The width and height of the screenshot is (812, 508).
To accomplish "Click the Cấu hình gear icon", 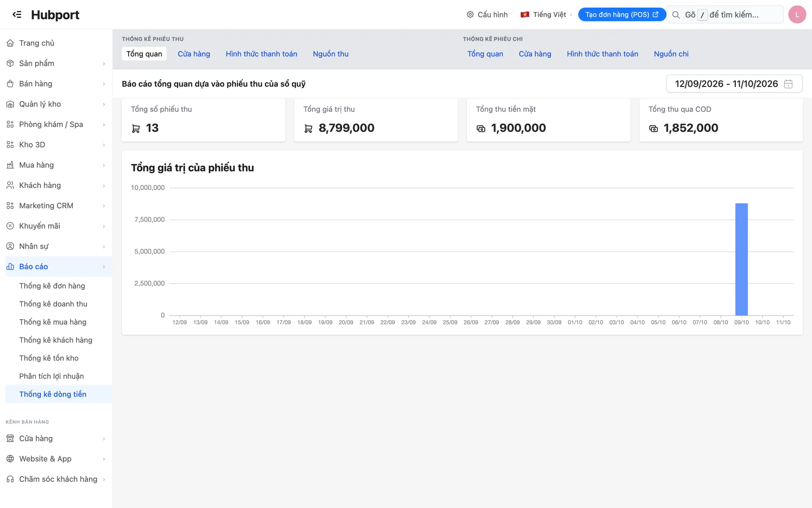I will click(x=470, y=14).
